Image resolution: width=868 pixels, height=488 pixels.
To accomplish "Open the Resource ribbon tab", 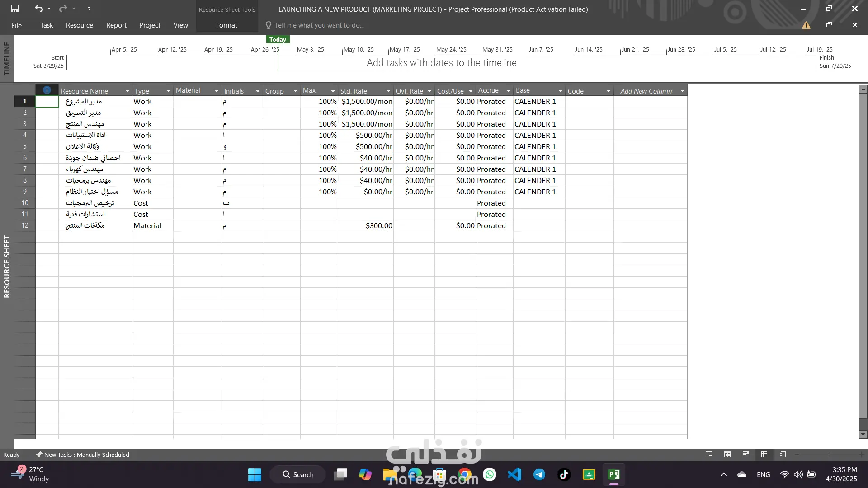I will coord(79,25).
